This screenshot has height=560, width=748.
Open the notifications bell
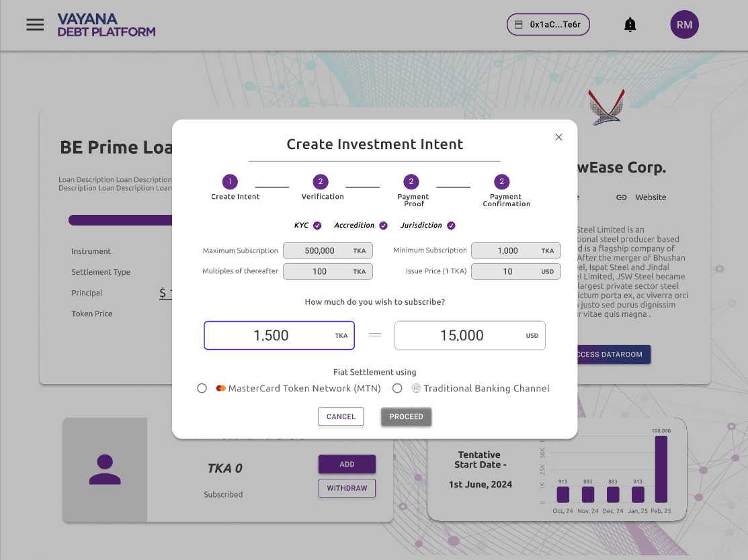point(630,24)
